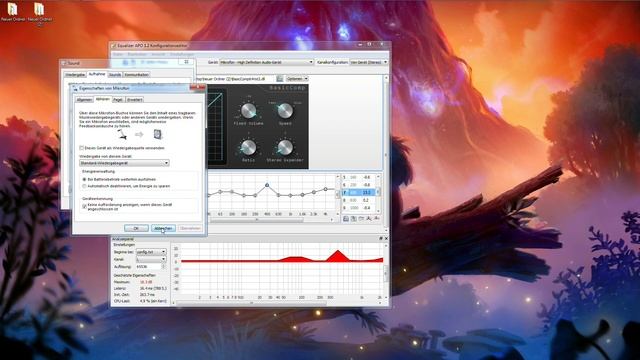Switch to the Pegel tab in Mikrofon properties
Viewport: 640px width, 360px height.
click(118, 100)
